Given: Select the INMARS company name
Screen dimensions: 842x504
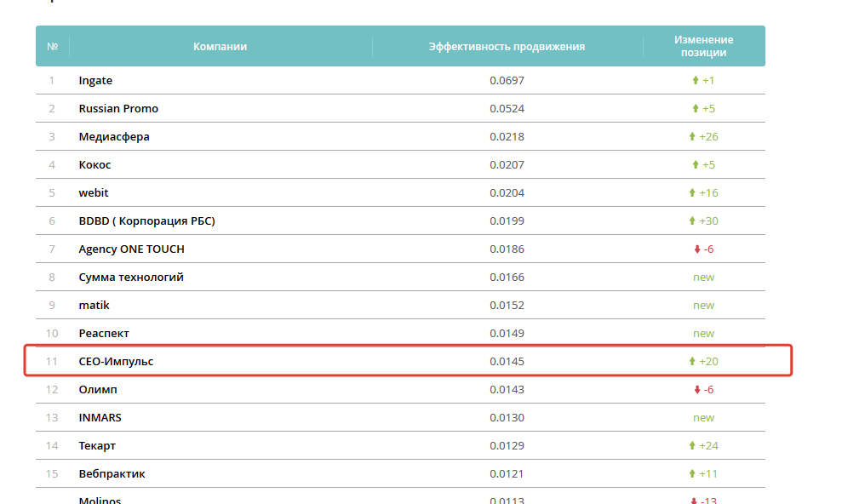Looking at the screenshot, I should [x=100, y=418].
